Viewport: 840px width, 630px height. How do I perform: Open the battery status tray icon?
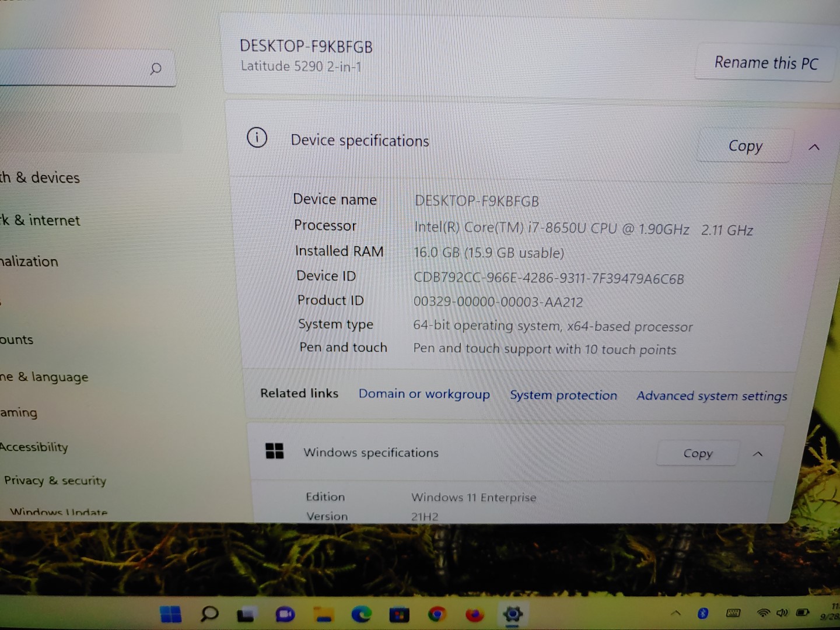pyautogui.click(x=803, y=612)
